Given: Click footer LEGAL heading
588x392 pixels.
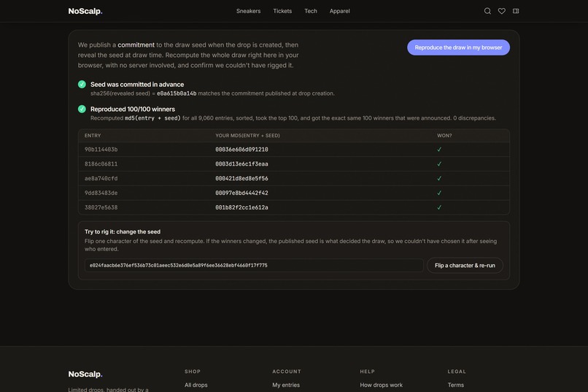Looking at the screenshot, I should (457, 372).
